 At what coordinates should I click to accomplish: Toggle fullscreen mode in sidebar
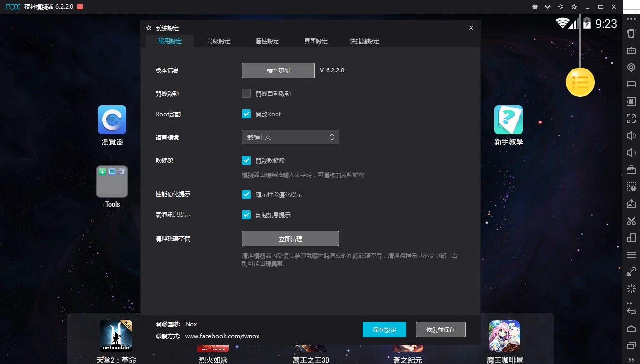pyautogui.click(x=631, y=119)
